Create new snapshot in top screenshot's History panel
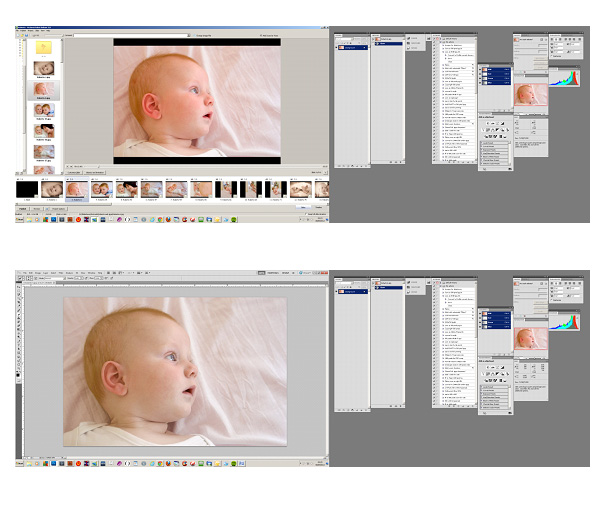Screen dimensions: 611x506 [396, 162]
